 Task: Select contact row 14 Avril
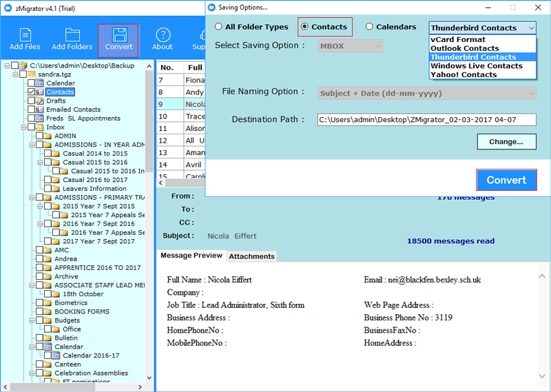[180, 165]
